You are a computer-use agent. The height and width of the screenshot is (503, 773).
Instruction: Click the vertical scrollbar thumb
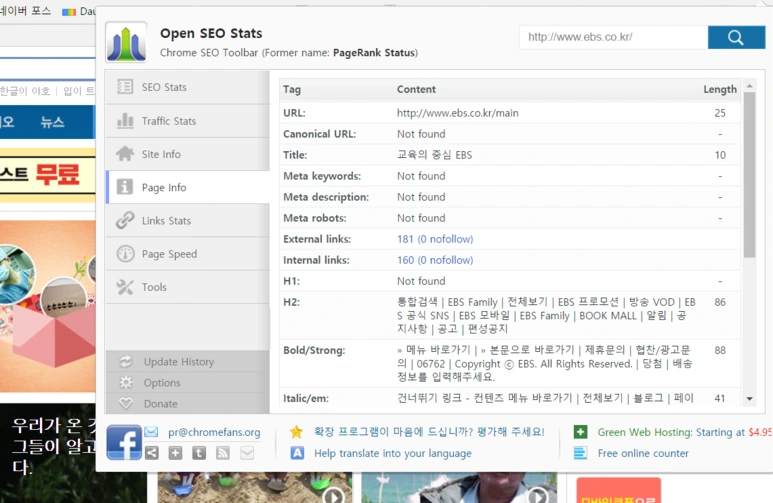(x=749, y=175)
